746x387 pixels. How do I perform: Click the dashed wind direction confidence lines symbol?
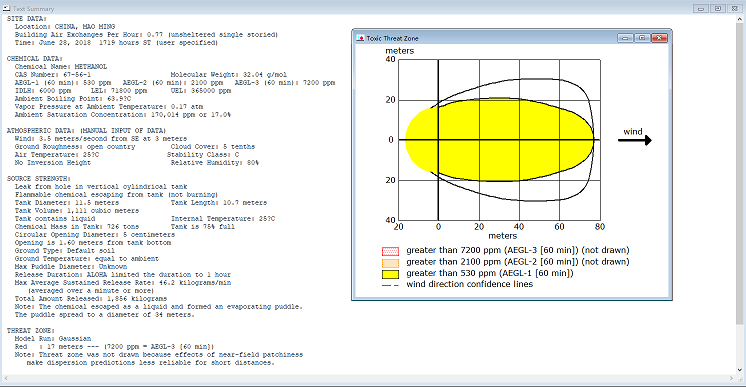[390, 285]
